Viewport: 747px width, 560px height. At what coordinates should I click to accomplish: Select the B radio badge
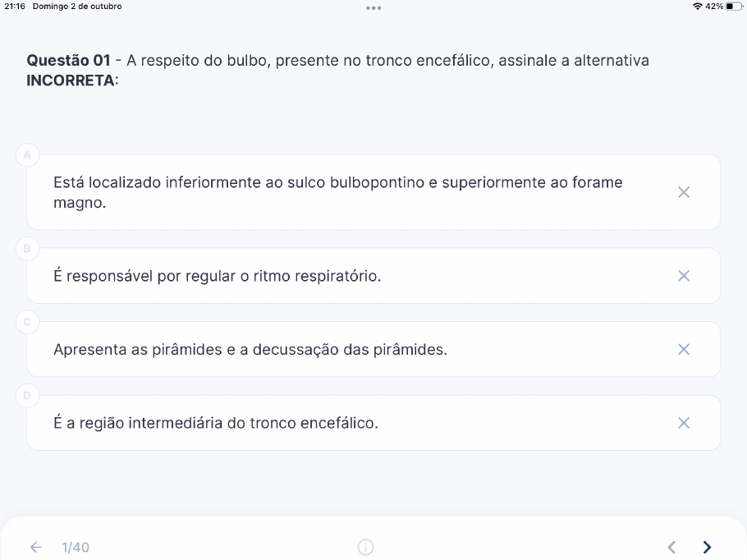pyautogui.click(x=27, y=248)
